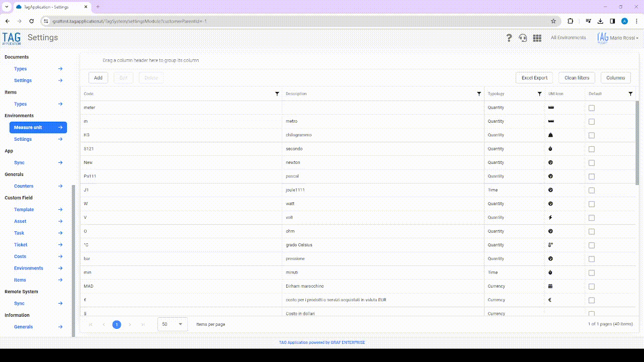The width and height of the screenshot is (644, 362).
Task: Check the Default box for volt row
Action: click(592, 218)
